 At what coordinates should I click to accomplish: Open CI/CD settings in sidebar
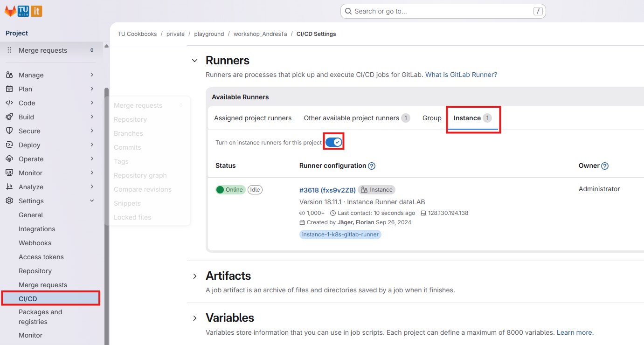click(50, 298)
